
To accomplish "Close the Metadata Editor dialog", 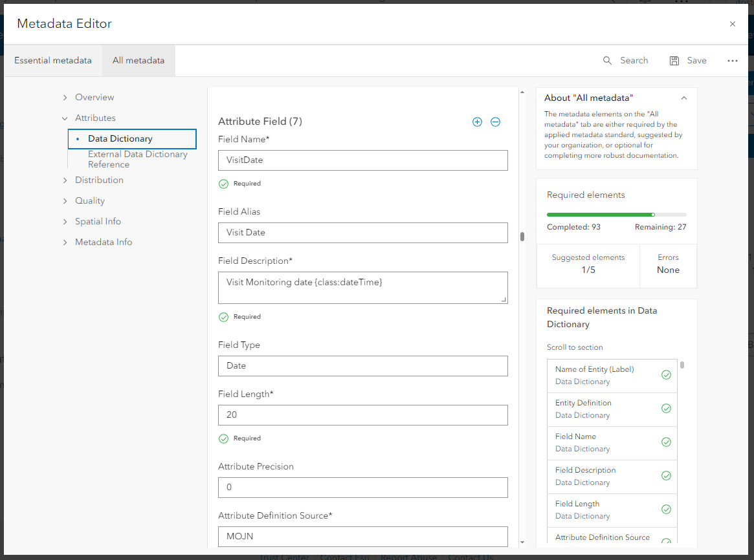I will coord(733,24).
